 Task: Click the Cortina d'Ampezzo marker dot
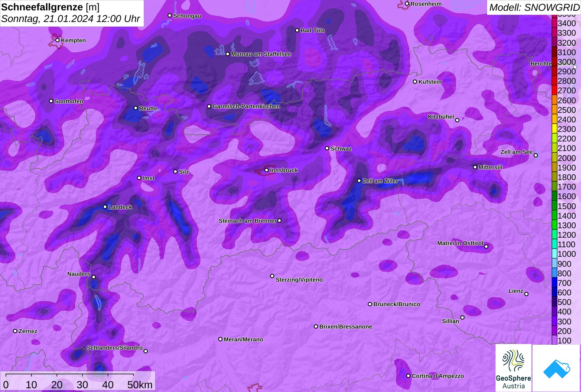click(x=408, y=376)
